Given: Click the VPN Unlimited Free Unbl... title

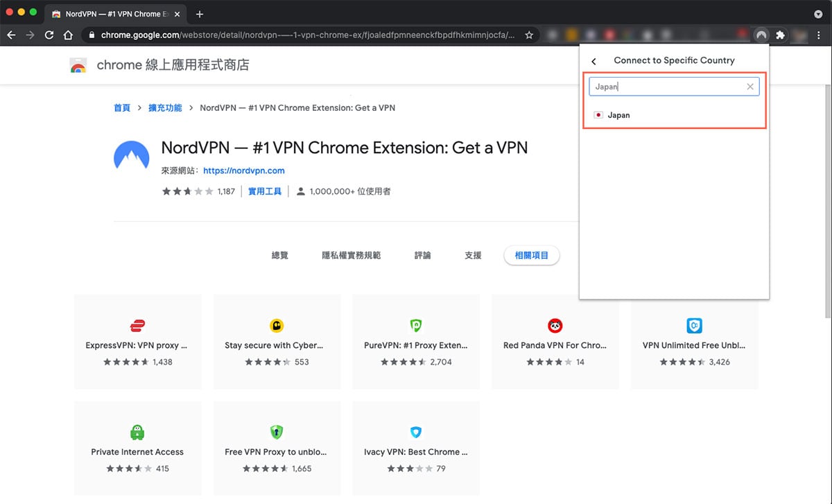Looking at the screenshot, I should click(x=695, y=345).
